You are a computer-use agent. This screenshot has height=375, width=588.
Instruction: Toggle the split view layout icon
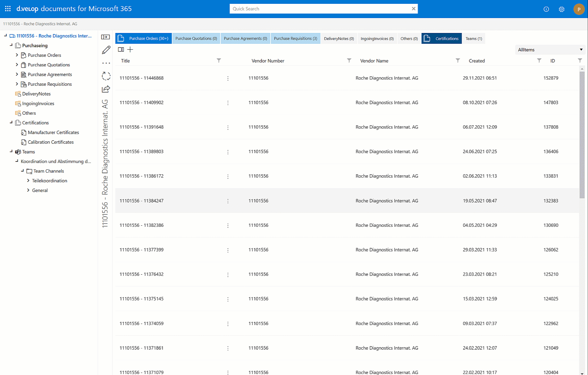pos(121,50)
